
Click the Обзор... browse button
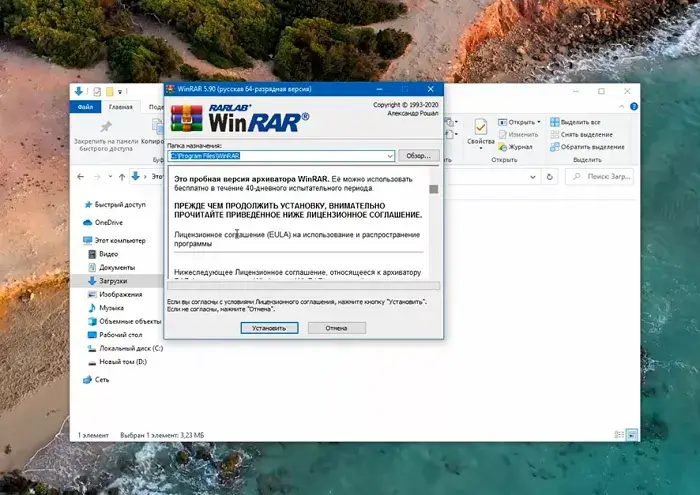click(x=419, y=156)
